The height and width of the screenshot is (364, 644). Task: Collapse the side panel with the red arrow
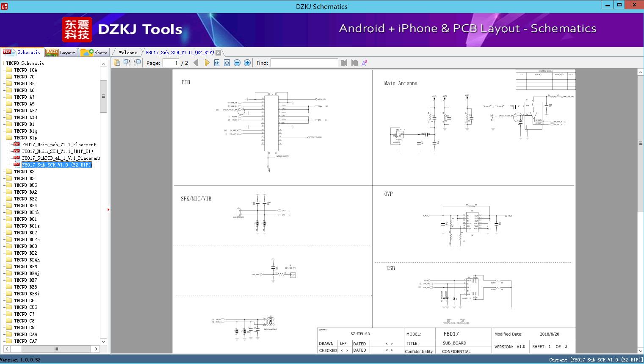coord(108,209)
